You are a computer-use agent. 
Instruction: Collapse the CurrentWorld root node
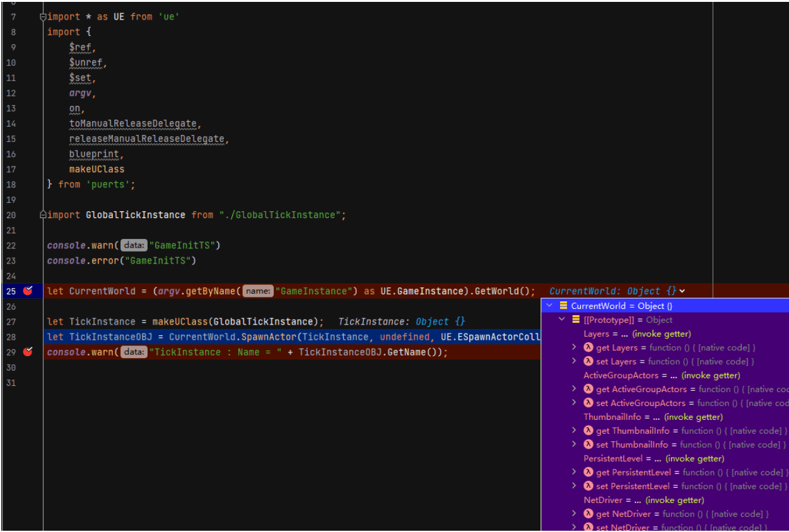(x=549, y=306)
